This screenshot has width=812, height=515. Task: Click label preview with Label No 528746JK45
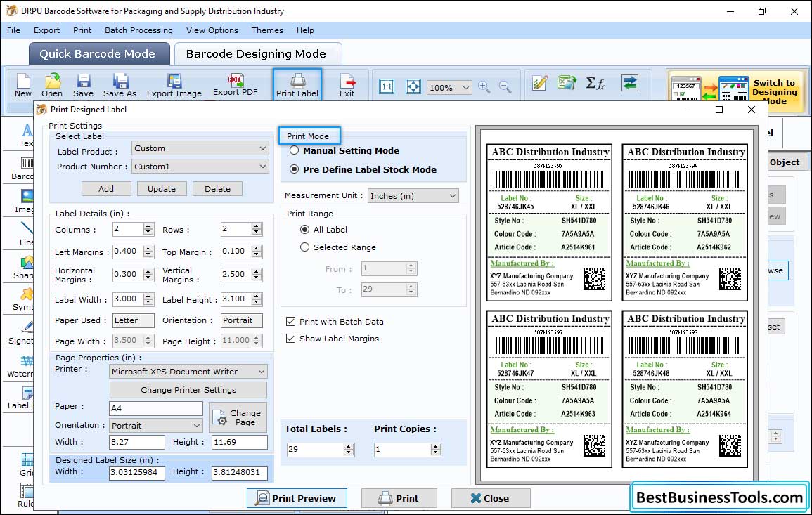coord(550,223)
